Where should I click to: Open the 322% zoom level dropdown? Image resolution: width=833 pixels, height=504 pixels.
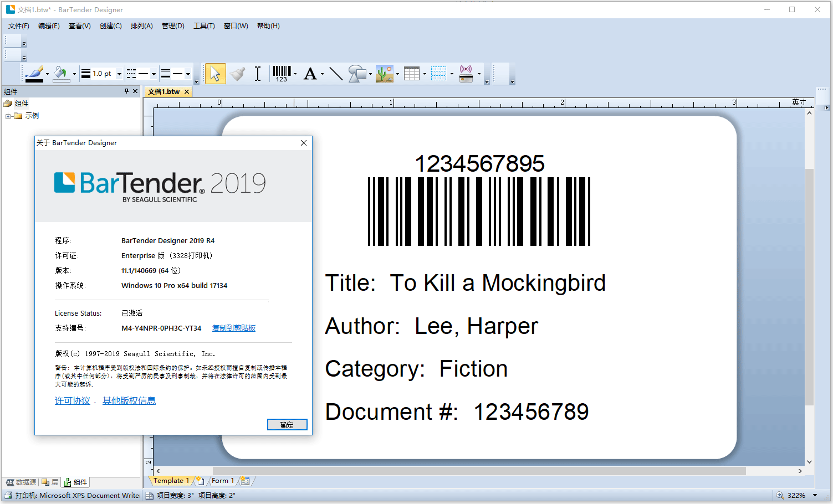(815, 496)
